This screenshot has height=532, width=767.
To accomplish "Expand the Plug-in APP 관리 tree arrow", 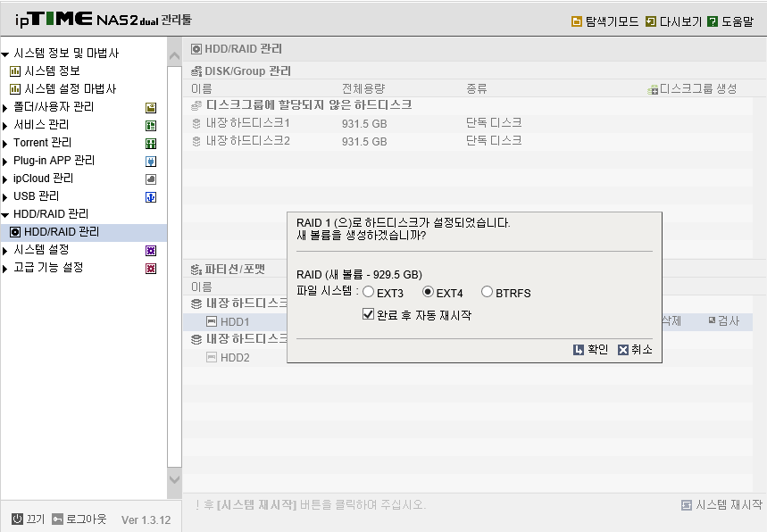I will point(4,162).
